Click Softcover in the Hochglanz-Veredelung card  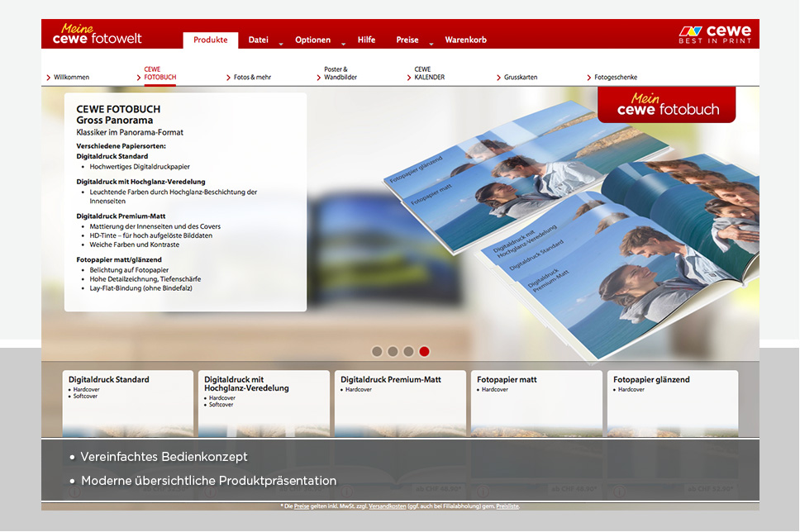[x=221, y=405]
